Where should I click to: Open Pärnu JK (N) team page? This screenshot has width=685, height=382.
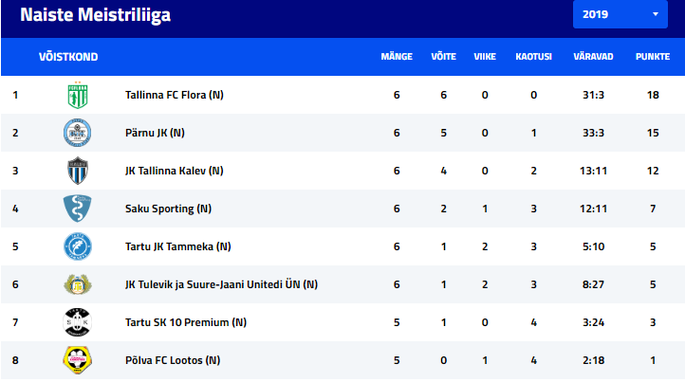[x=155, y=133]
